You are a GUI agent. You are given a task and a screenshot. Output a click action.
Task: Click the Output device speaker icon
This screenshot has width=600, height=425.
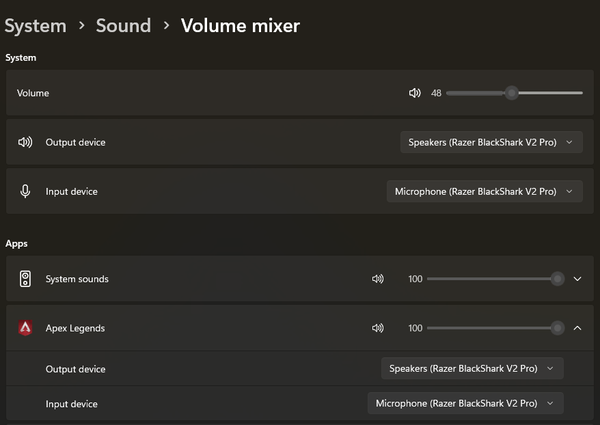tap(25, 142)
